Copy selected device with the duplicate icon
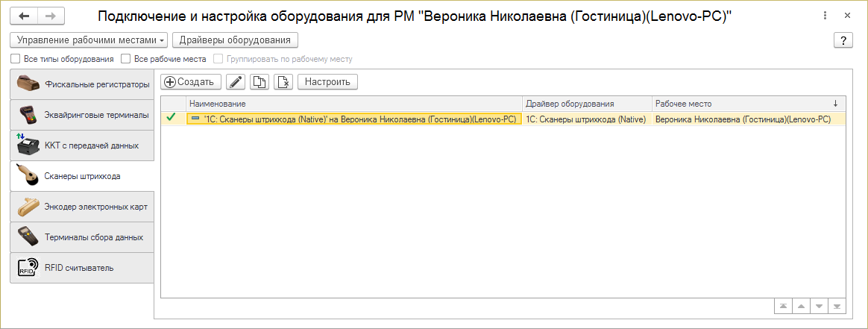 [260, 82]
